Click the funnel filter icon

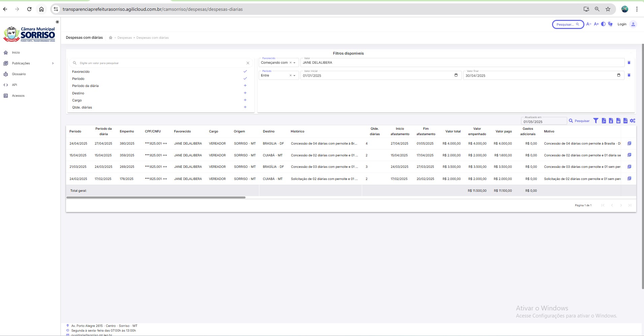[x=596, y=121]
